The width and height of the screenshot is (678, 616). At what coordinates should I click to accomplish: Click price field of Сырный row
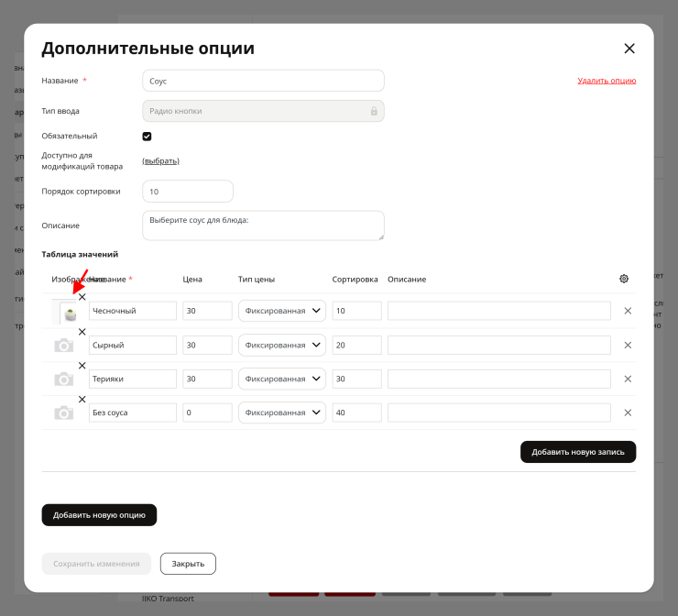pyautogui.click(x=208, y=346)
